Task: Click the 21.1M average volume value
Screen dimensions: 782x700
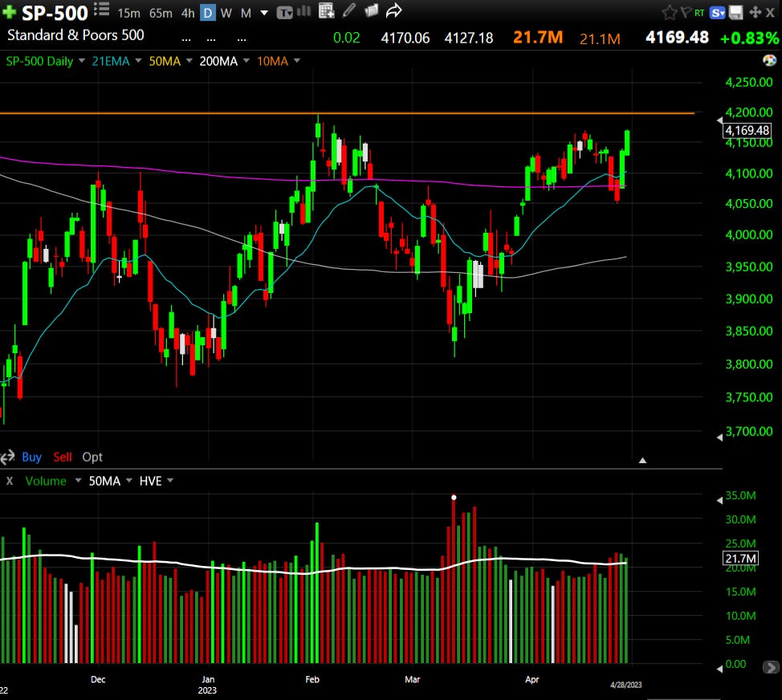Action: [600, 39]
